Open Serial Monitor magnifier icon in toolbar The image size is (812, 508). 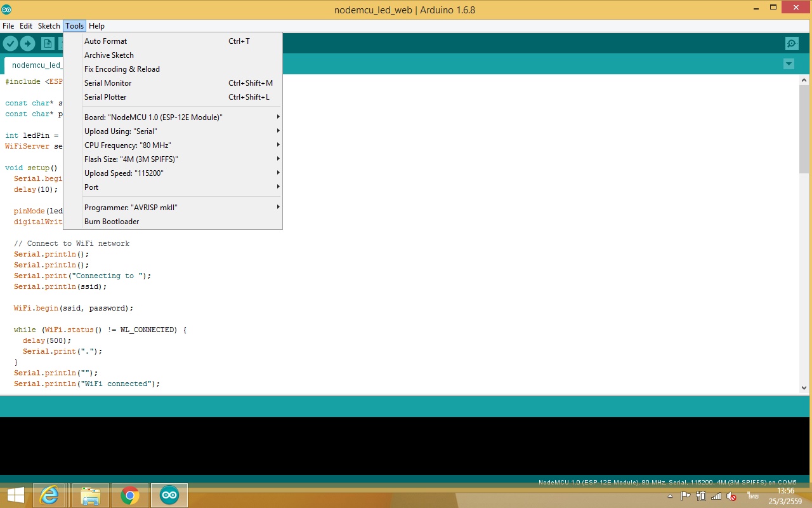pyautogui.click(x=792, y=43)
